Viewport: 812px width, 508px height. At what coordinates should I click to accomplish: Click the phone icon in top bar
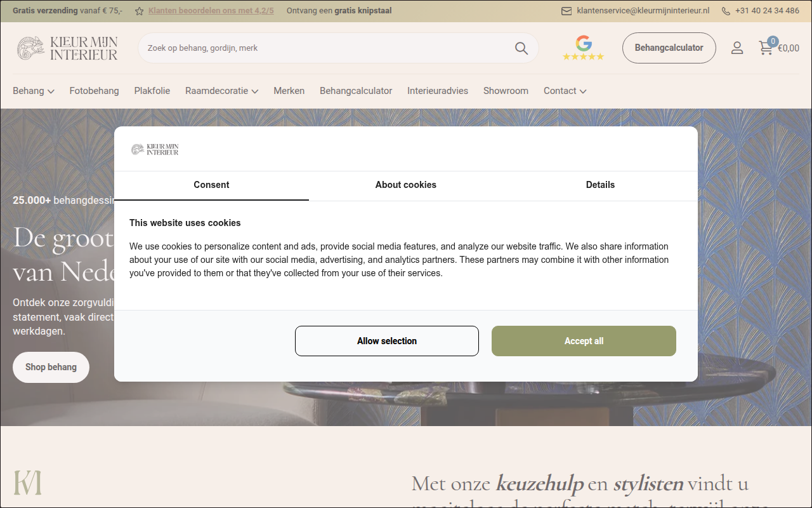726,11
